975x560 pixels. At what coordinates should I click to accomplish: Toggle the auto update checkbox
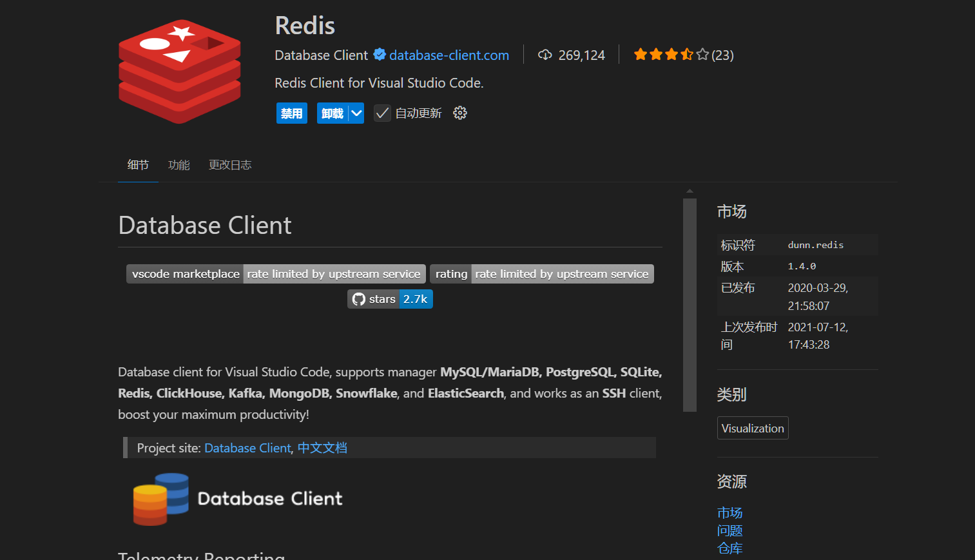tap(382, 113)
